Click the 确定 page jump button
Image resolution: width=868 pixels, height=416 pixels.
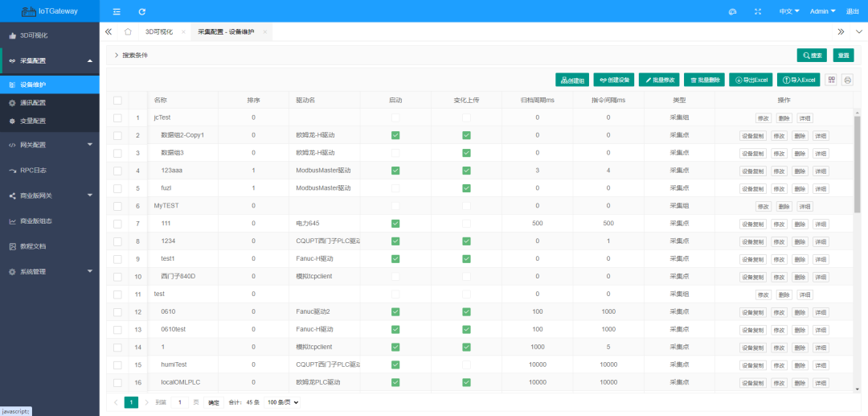click(214, 402)
